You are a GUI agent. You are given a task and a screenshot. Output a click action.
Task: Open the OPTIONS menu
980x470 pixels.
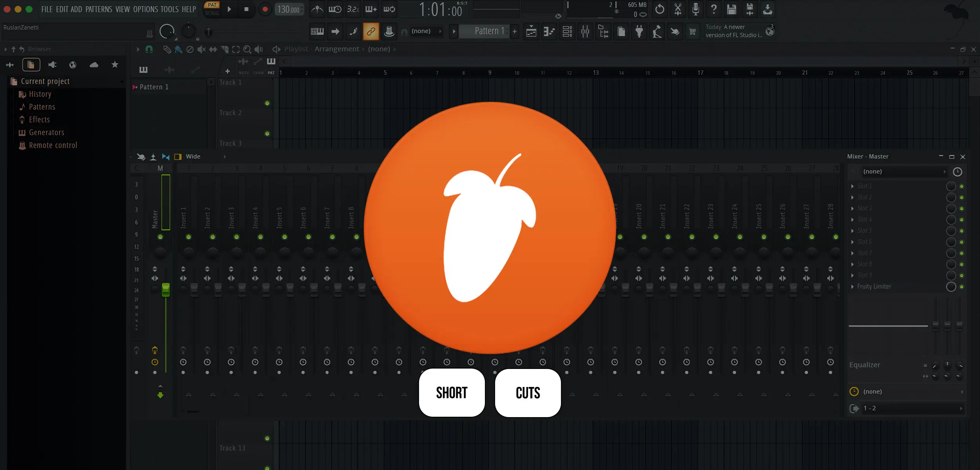pos(145,9)
